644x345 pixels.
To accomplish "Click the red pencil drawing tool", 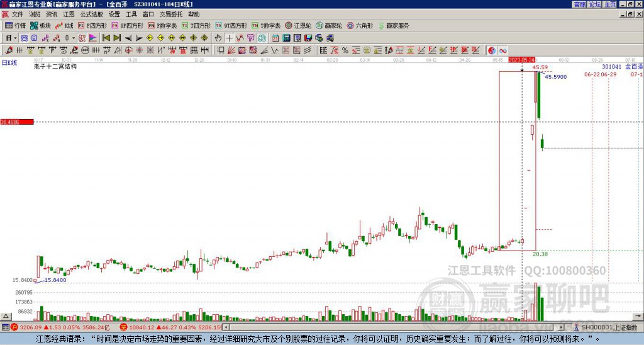I will tap(9, 50).
